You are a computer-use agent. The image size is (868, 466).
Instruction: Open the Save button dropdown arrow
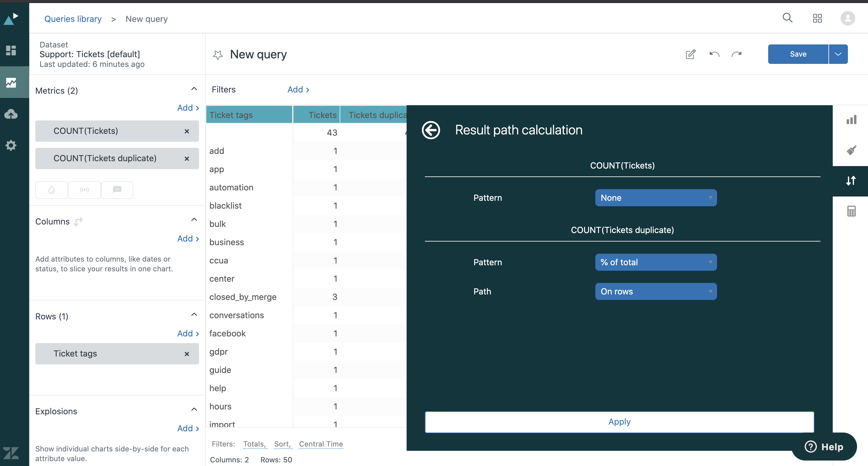pos(838,54)
